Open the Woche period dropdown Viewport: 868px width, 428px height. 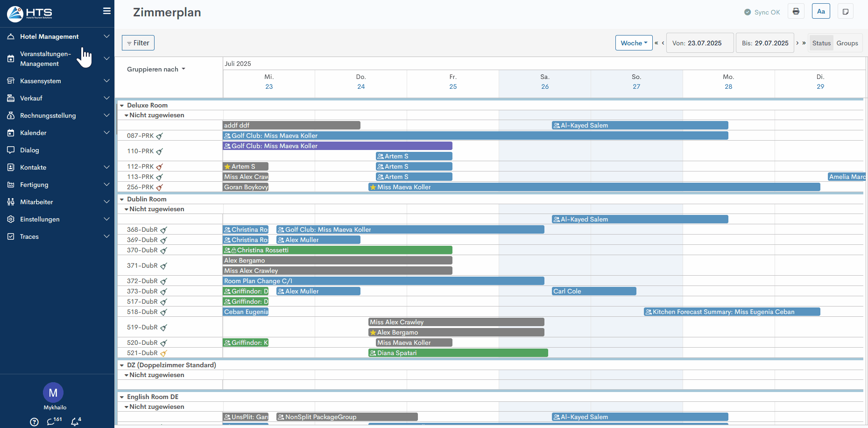[634, 43]
